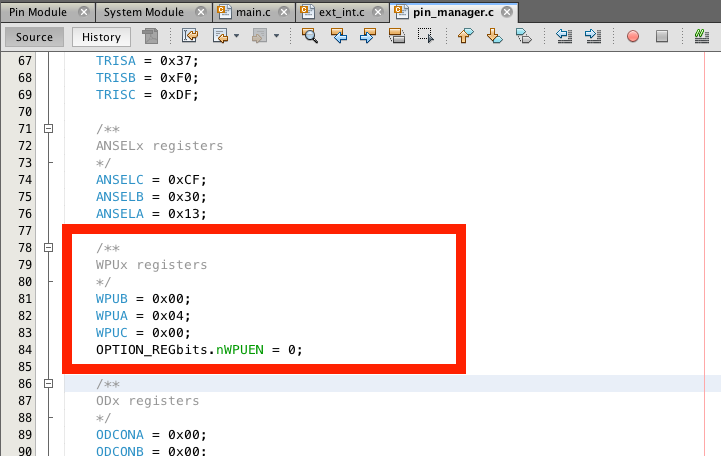
Task: Switch to the main.c tab
Action: click(253, 12)
